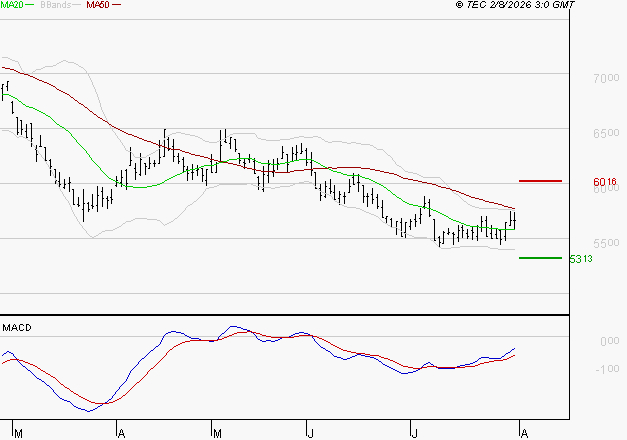This screenshot has height=440, width=627.
Task: Click the green support level line
Action: point(540,258)
